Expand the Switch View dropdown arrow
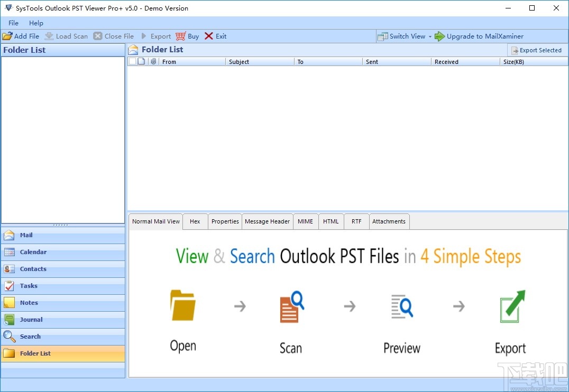The image size is (569, 392). click(x=430, y=36)
